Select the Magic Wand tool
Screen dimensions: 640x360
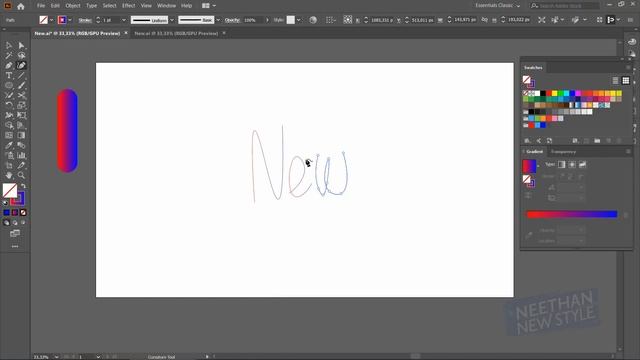pos(9,56)
